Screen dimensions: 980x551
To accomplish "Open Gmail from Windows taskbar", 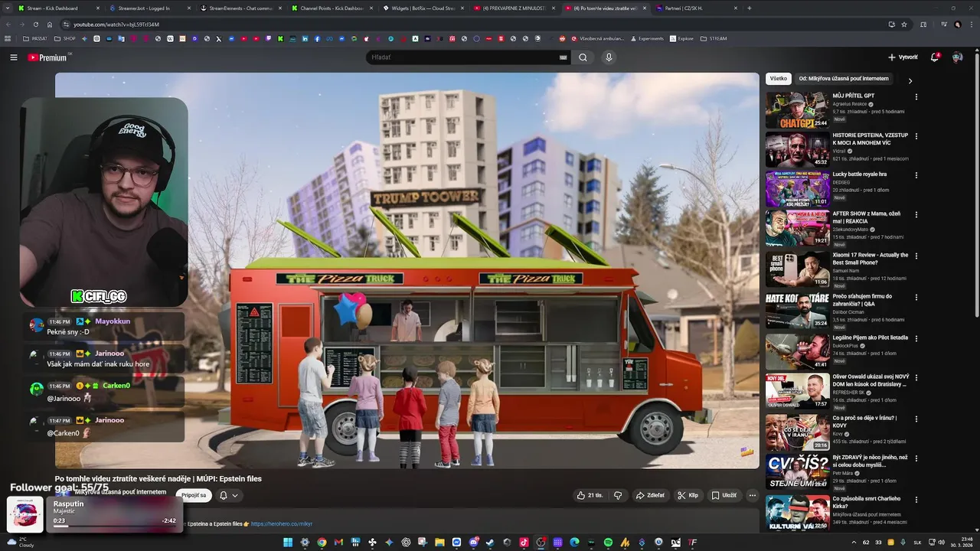I will (338, 543).
